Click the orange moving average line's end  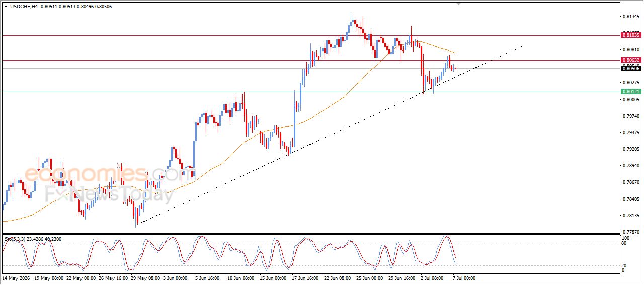pyautogui.click(x=454, y=53)
